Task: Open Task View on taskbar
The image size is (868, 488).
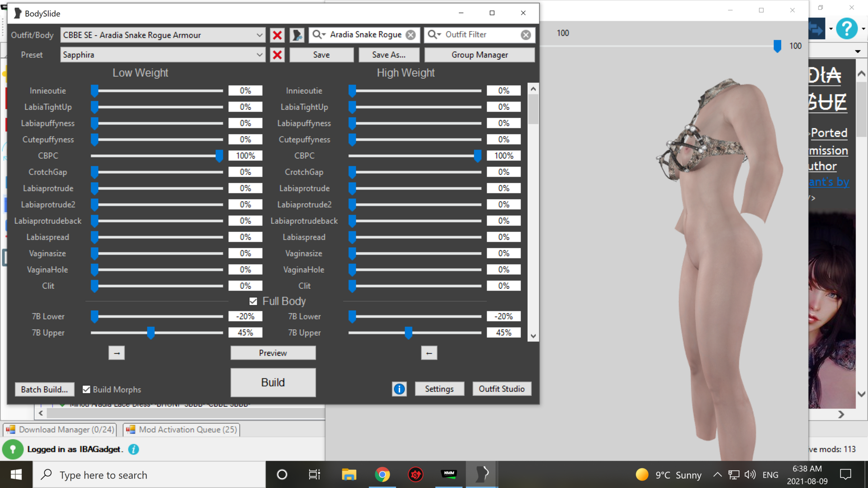Action: [314, 474]
